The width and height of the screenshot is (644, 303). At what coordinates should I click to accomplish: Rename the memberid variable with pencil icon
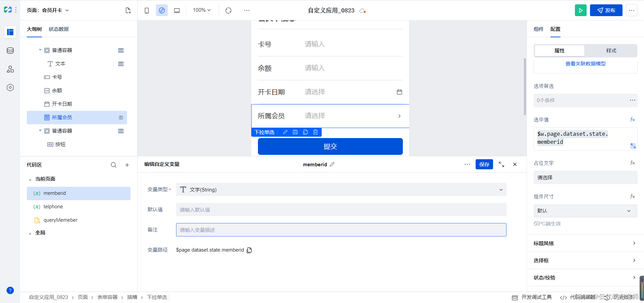(332, 164)
